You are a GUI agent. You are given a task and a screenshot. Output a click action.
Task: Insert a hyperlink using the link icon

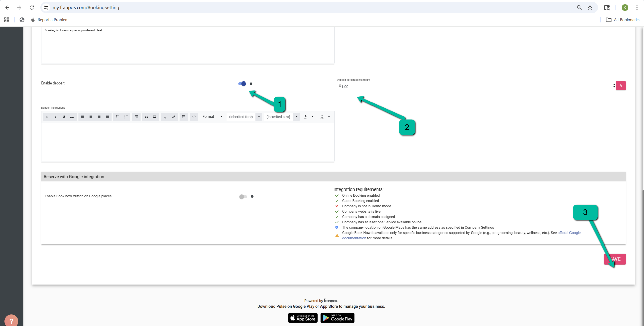(x=146, y=117)
